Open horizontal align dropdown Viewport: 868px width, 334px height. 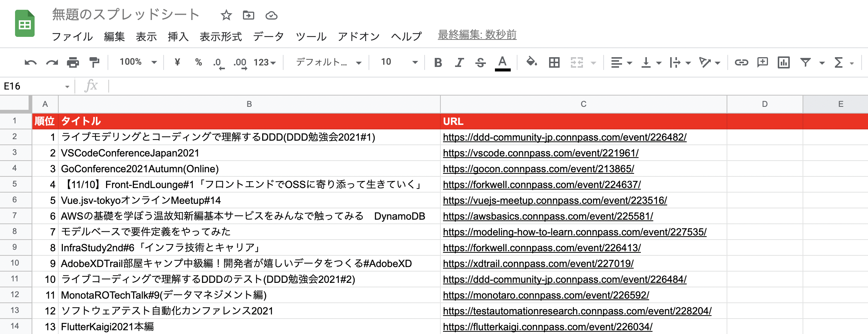click(x=621, y=62)
